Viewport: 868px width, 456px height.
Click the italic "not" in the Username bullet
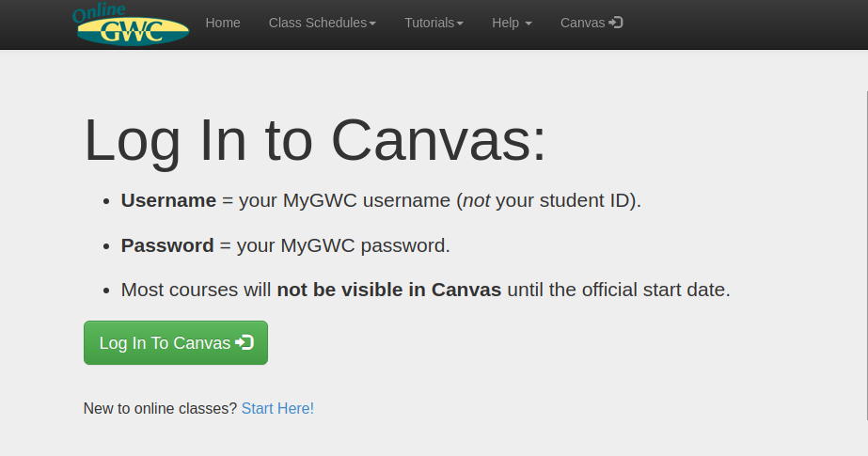(x=476, y=200)
